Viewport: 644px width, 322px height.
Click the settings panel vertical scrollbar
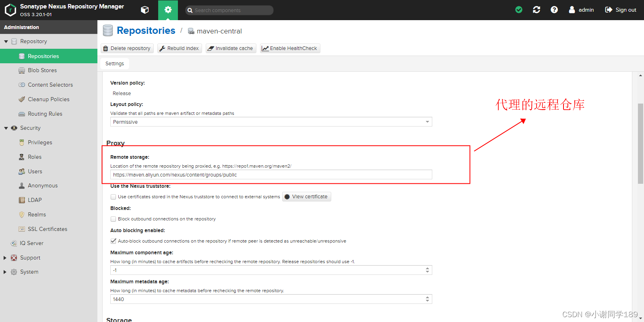640,143
